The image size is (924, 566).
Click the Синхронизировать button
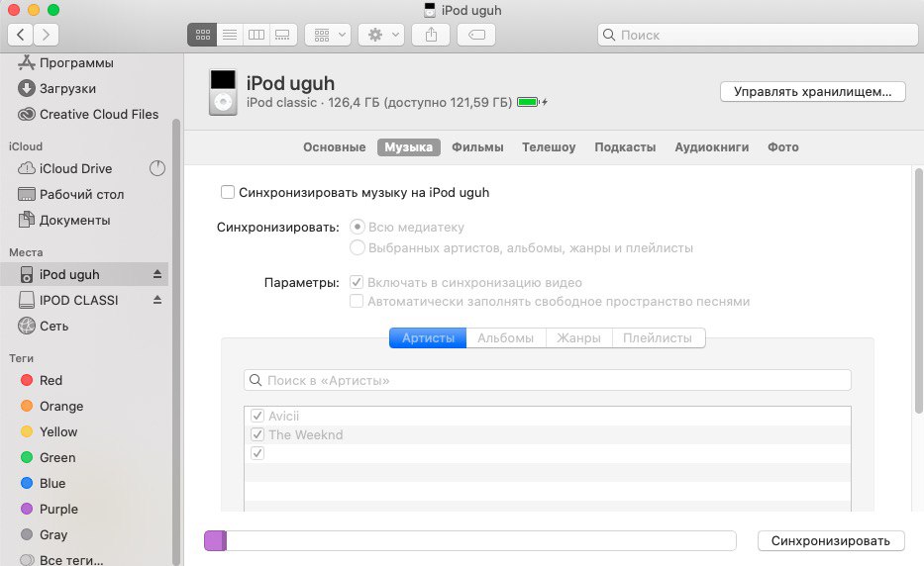pyautogui.click(x=830, y=540)
